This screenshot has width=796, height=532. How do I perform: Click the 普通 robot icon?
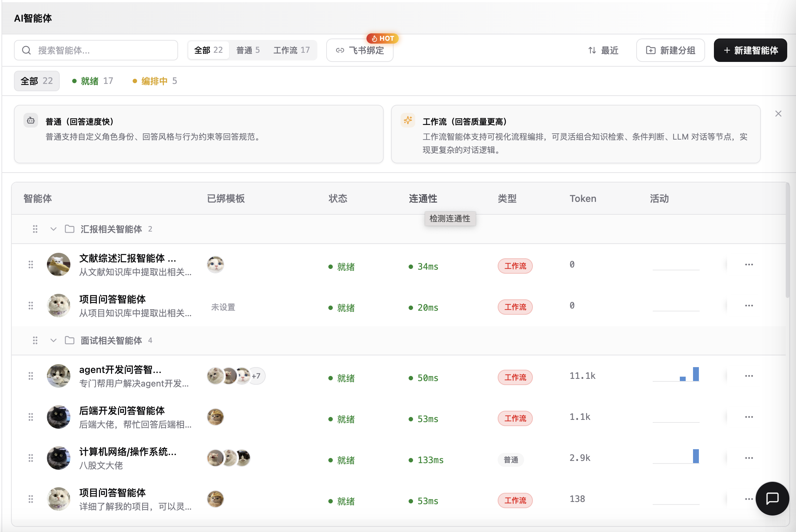tap(31, 120)
